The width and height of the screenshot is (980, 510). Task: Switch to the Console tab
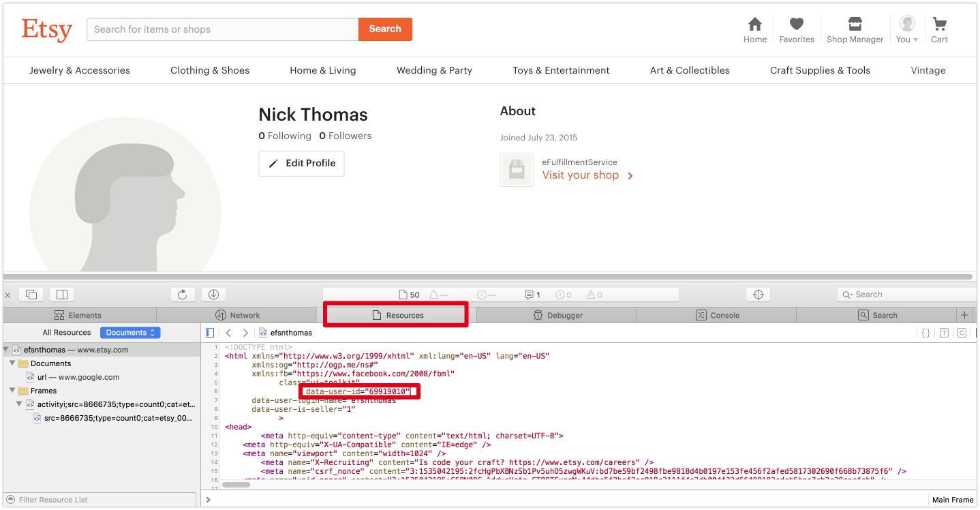717,315
